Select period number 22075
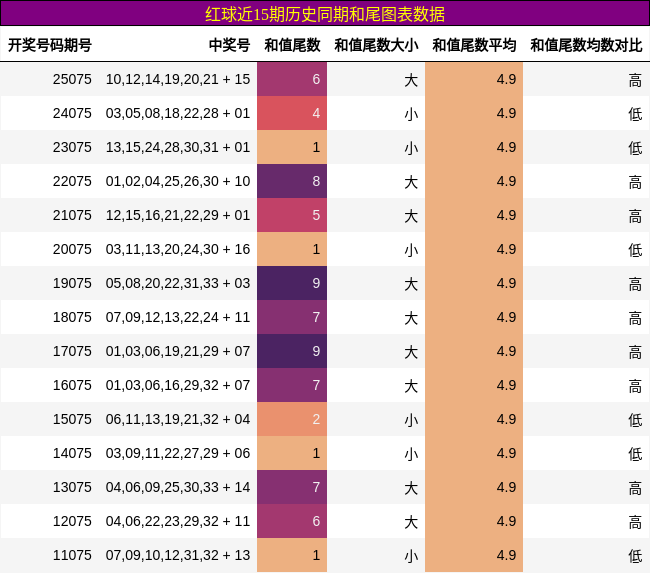Image resolution: width=650 pixels, height=573 pixels. point(72,181)
